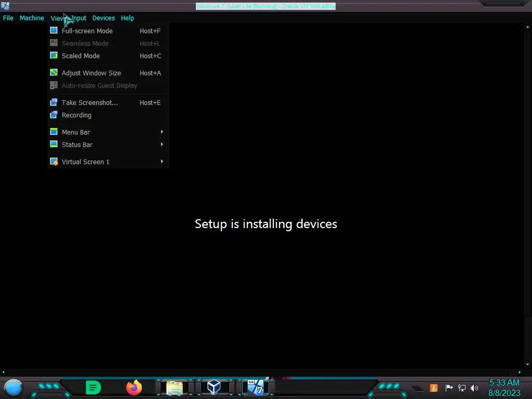Click the network tray icon
This screenshot has height=399, width=532.
[462, 388]
